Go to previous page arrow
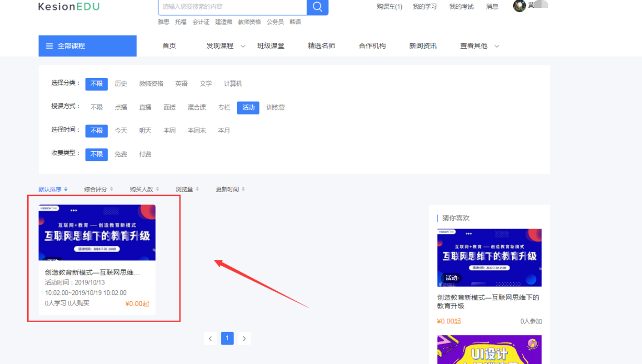Screen dimensions: 642x364 click(210, 338)
